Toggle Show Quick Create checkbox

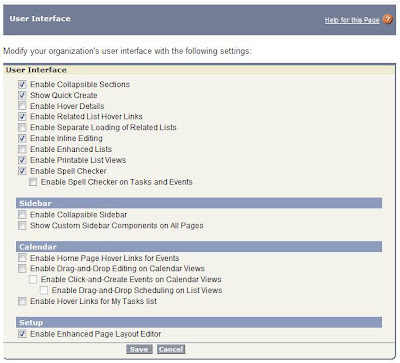[22, 95]
